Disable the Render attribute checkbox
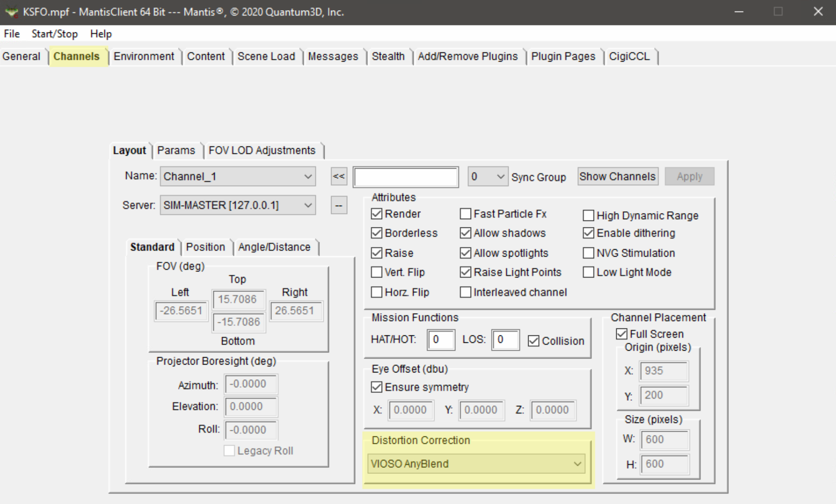836x504 pixels. tap(376, 214)
